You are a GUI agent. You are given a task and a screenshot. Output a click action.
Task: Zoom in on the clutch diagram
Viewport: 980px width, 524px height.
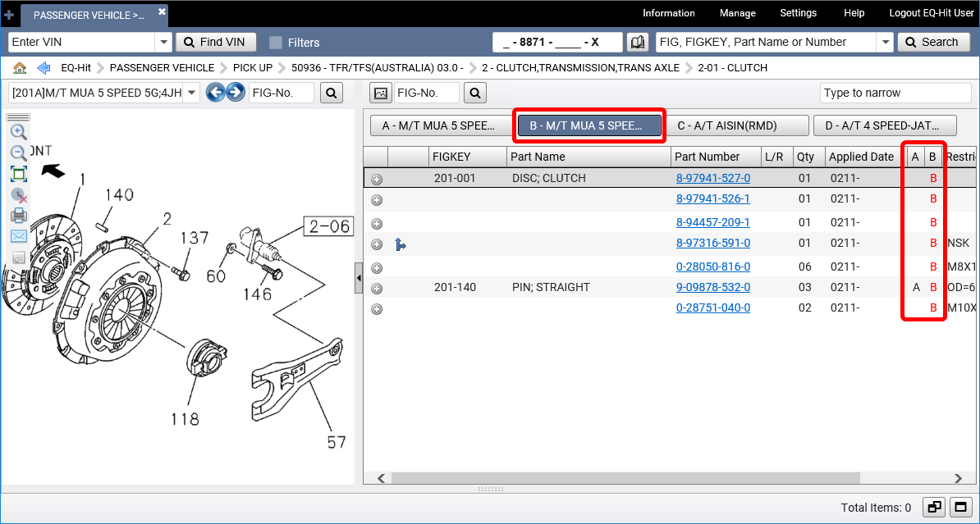(x=19, y=132)
